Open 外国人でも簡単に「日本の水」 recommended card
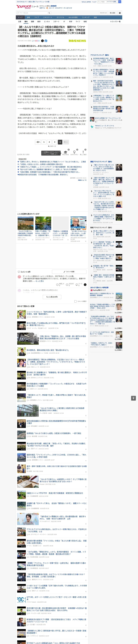Viewport: 138px width, 644px height. pyautogui.click(x=43, y=228)
